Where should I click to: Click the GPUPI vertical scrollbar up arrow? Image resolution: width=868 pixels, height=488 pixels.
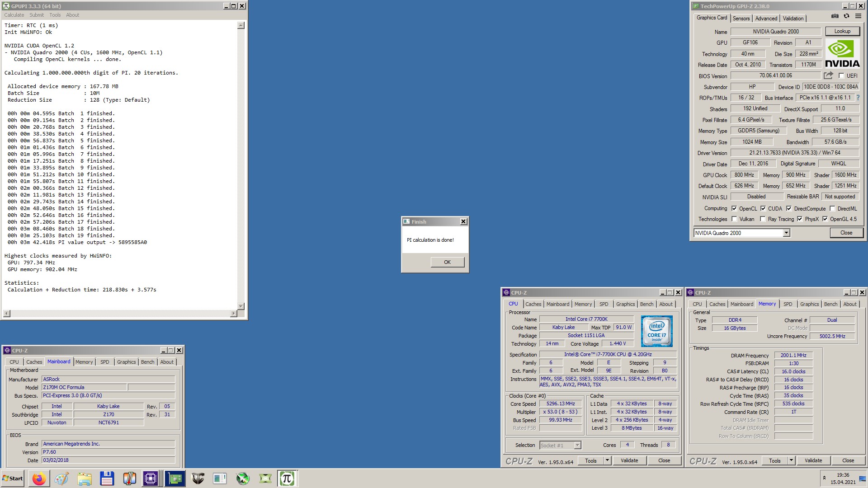(241, 25)
